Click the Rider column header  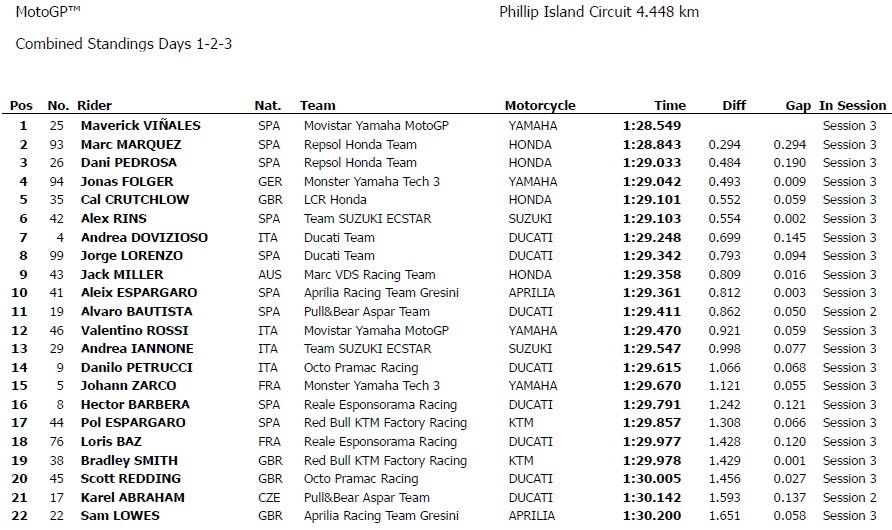(x=94, y=106)
